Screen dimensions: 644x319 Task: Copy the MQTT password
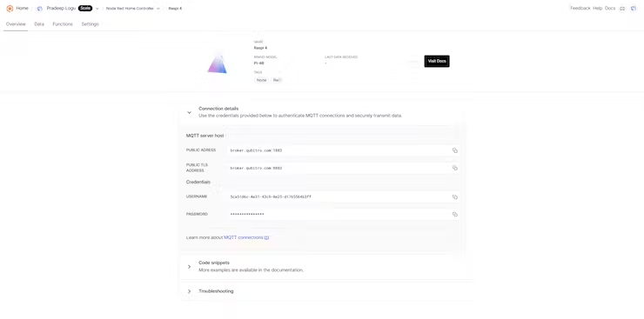(454, 215)
